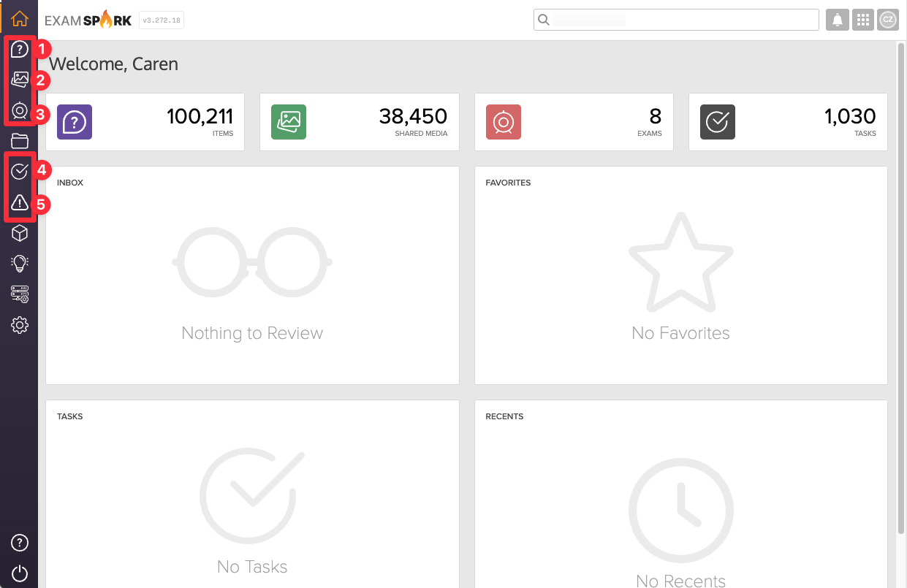This screenshot has width=907, height=588.
Task: Open Tasks checkmark icon in sidebar
Action: pyautogui.click(x=20, y=172)
